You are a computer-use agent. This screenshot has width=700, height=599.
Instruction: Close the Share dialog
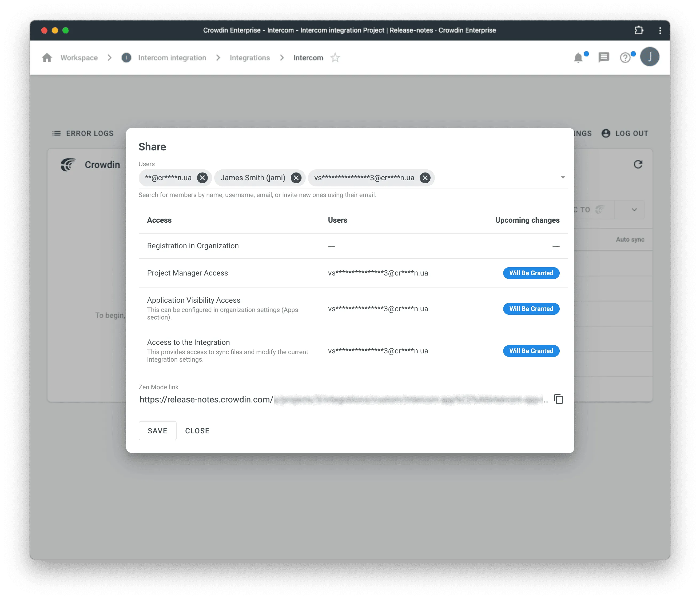point(197,430)
